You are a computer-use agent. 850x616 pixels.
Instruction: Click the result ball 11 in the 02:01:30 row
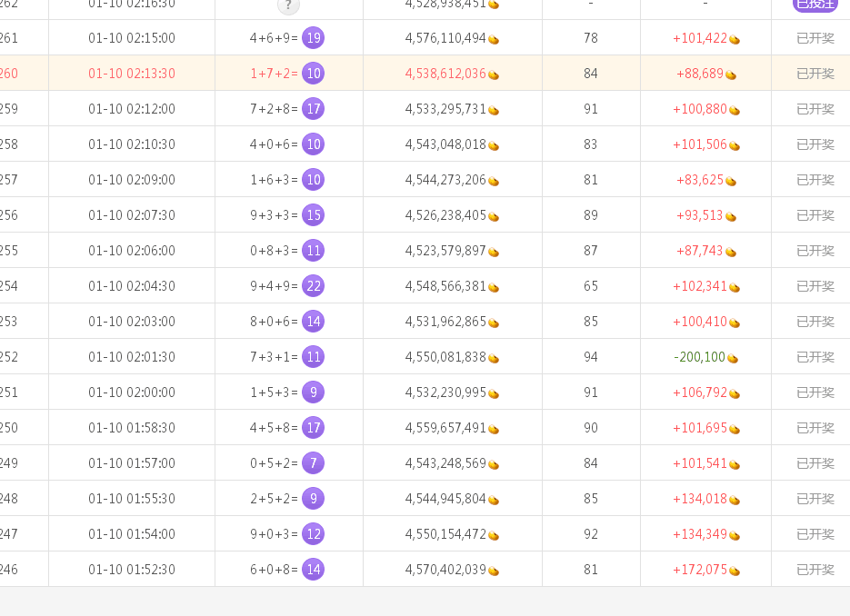(314, 356)
